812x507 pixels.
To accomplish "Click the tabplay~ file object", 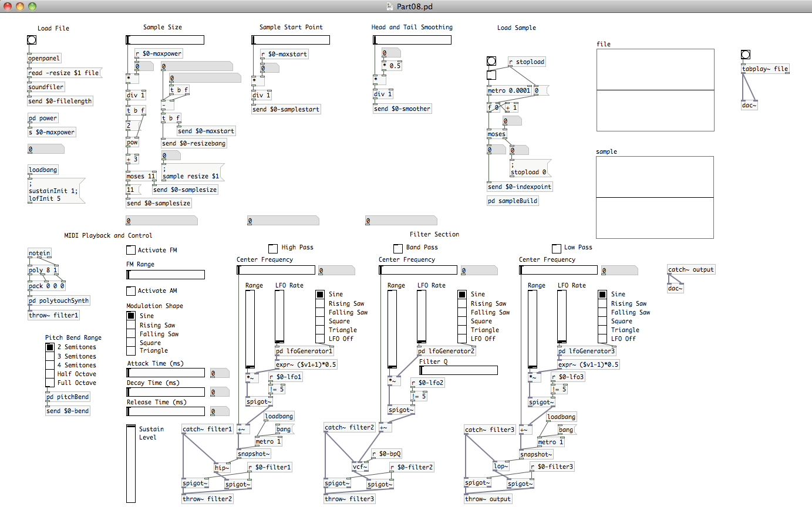I will (x=766, y=69).
